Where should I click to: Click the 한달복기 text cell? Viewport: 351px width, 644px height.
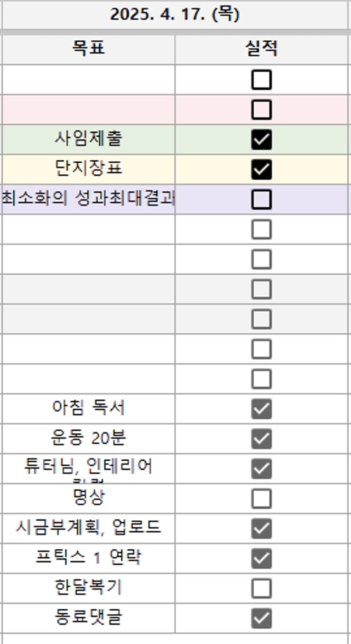pos(88,588)
